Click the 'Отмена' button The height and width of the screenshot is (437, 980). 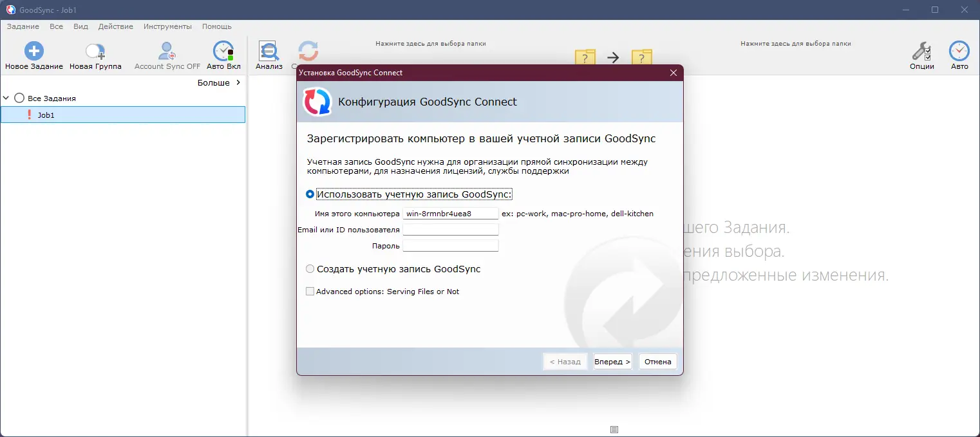pyautogui.click(x=658, y=362)
